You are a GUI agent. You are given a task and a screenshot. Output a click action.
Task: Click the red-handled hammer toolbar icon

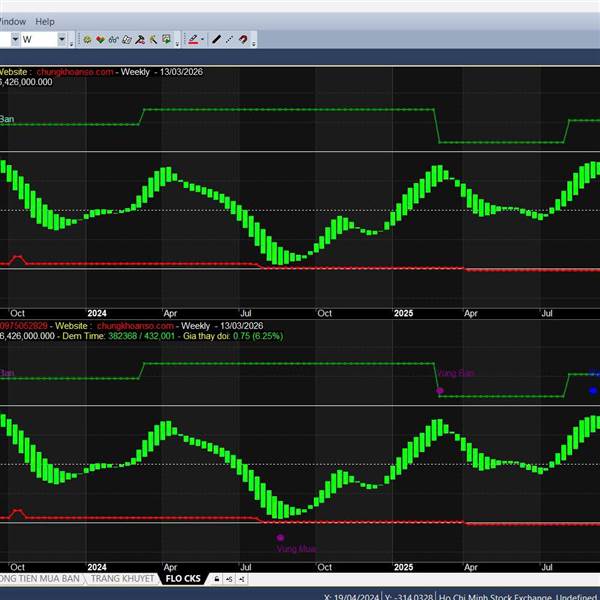[x=141, y=40]
